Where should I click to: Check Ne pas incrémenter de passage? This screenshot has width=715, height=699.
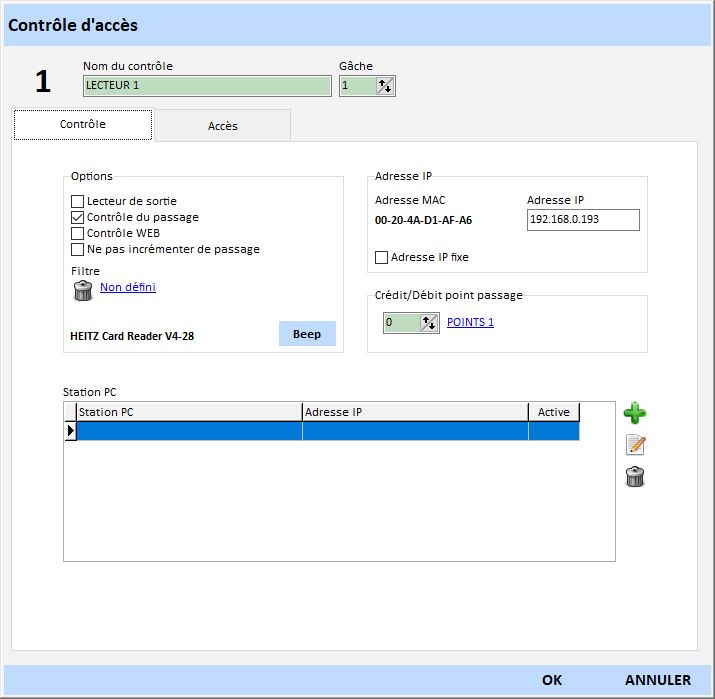point(78,249)
